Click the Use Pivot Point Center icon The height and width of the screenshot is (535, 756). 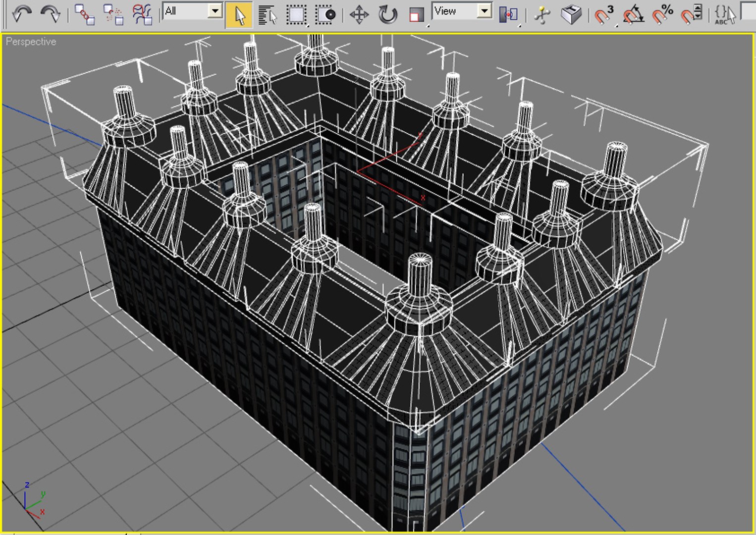tap(509, 14)
